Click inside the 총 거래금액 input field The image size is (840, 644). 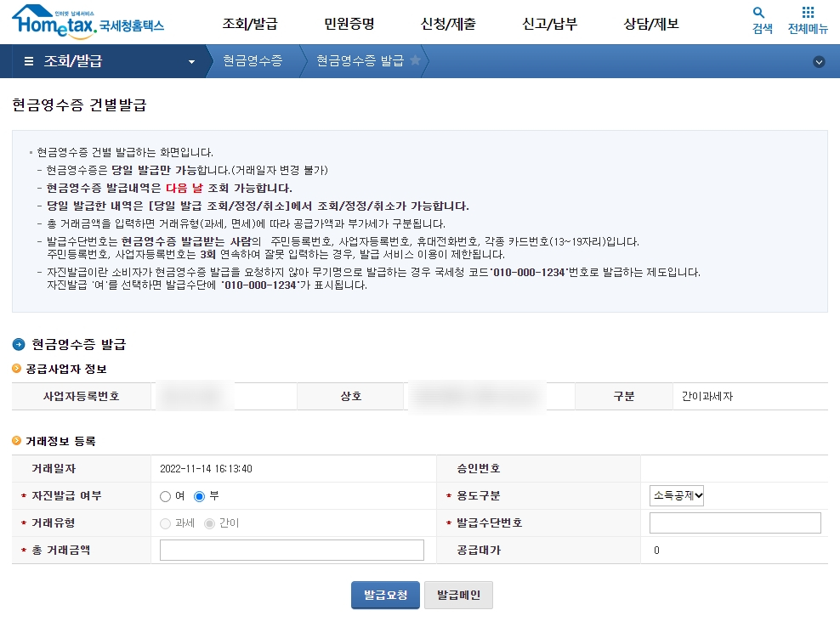pyautogui.click(x=292, y=550)
